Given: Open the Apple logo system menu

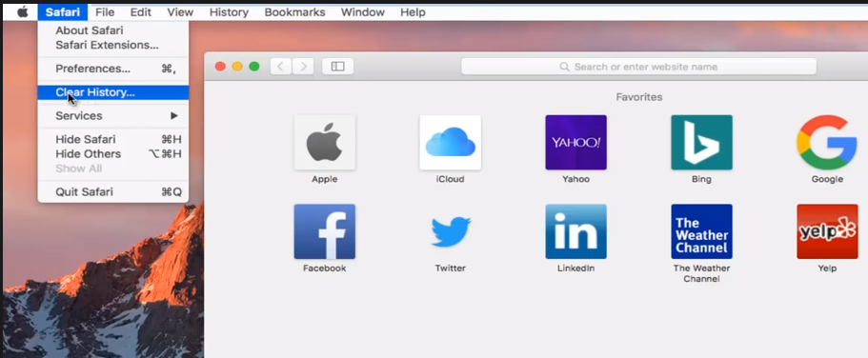Looking at the screenshot, I should (x=23, y=11).
